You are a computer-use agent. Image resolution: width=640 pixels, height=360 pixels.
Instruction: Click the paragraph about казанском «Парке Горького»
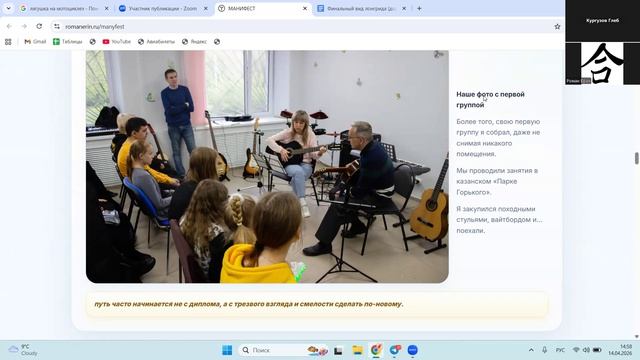[x=497, y=181]
